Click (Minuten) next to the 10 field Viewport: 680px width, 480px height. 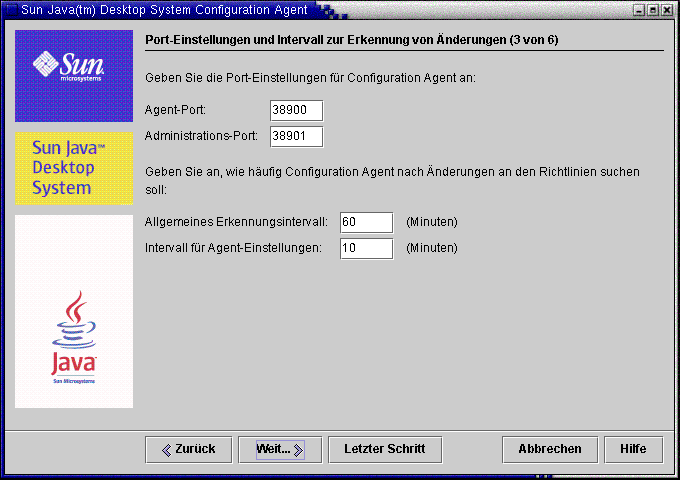click(x=432, y=248)
